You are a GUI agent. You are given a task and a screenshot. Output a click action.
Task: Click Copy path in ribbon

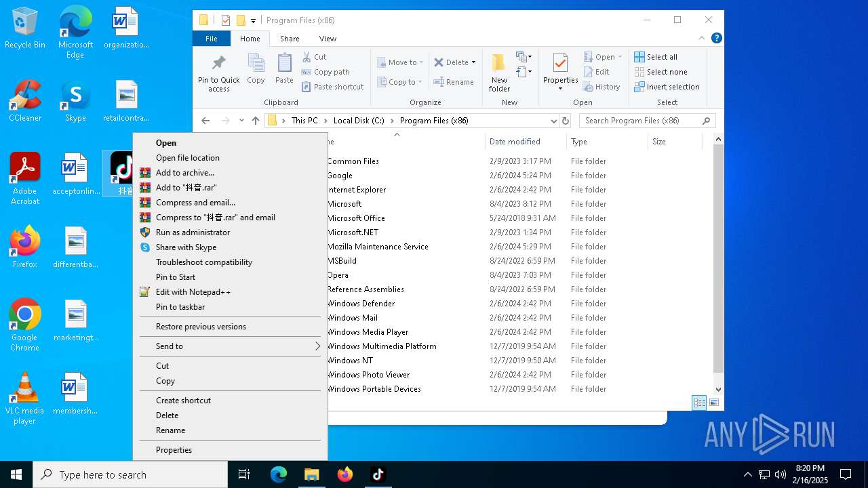click(325, 72)
